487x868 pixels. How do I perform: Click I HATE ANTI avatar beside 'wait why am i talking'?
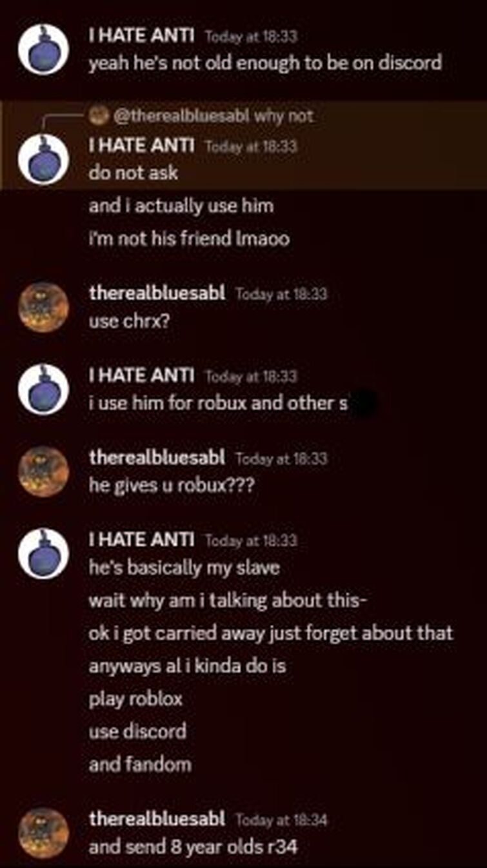43,554
